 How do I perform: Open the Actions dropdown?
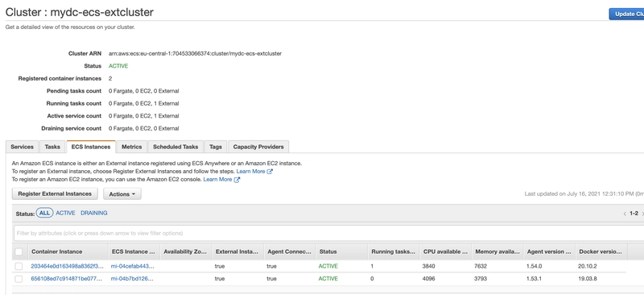point(122,194)
